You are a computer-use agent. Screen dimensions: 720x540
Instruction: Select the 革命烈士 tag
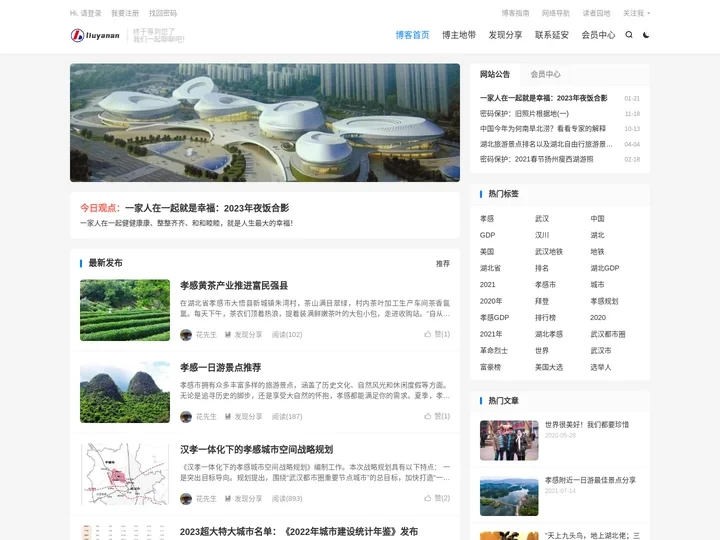pyautogui.click(x=494, y=351)
